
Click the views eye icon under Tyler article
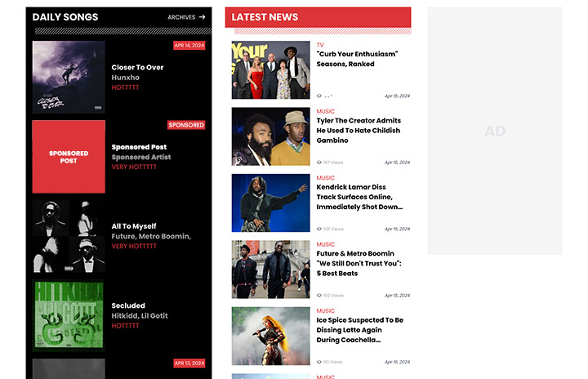click(319, 163)
